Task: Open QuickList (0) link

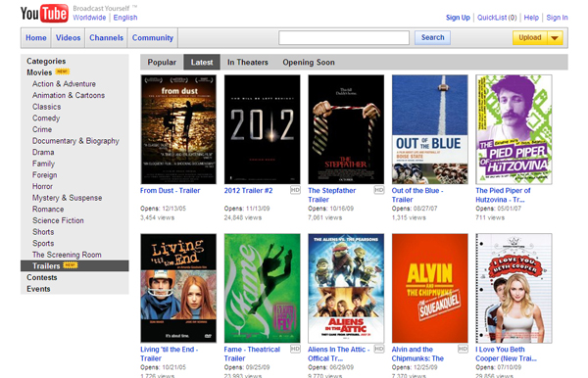Action: (x=497, y=18)
